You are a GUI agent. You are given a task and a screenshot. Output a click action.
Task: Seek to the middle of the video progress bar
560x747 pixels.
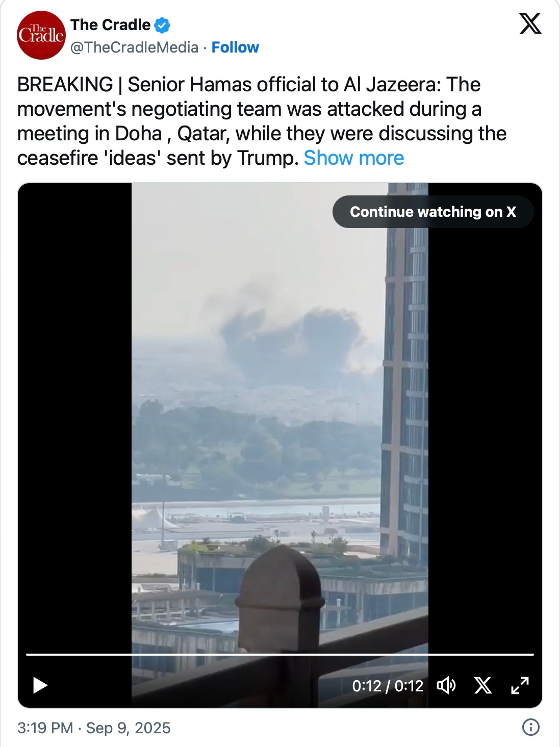point(280,654)
